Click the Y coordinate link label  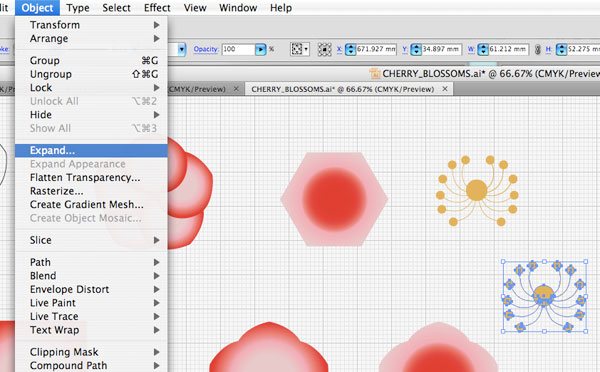pos(405,49)
